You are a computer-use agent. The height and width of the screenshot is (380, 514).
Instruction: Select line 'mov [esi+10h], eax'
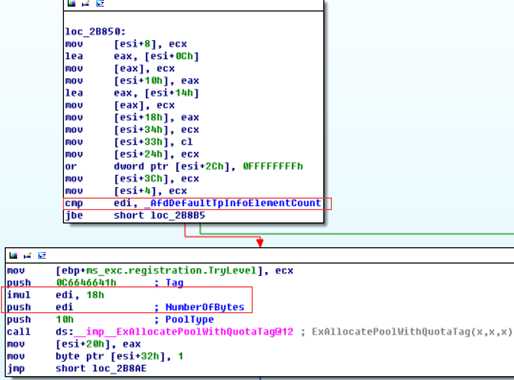pos(132,81)
